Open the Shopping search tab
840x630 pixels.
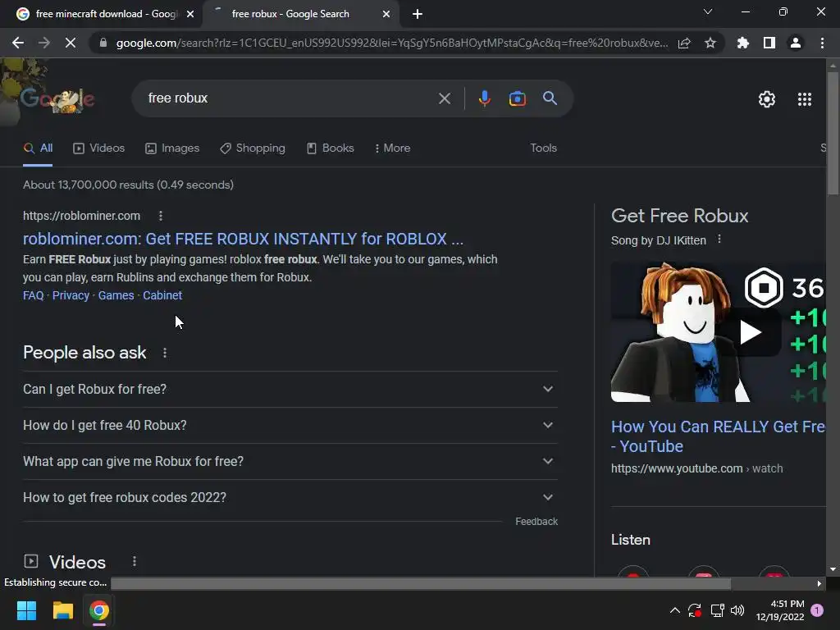pos(253,148)
